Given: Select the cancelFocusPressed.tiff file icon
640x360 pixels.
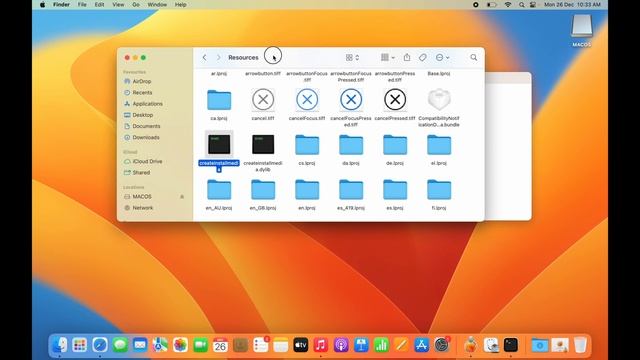Looking at the screenshot, I should 351,100.
